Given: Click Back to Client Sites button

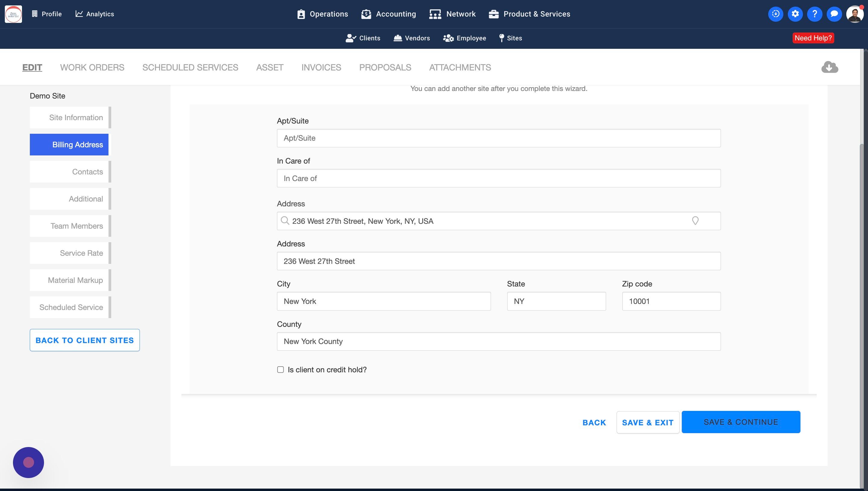Looking at the screenshot, I should 85,340.
